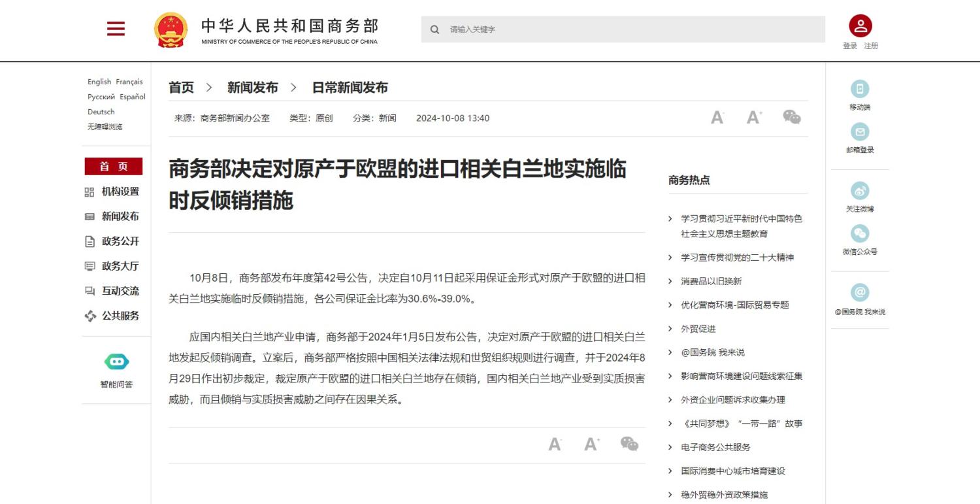Open 消费品以旧换新 hot topic link
The image size is (980, 504).
coord(711,281)
